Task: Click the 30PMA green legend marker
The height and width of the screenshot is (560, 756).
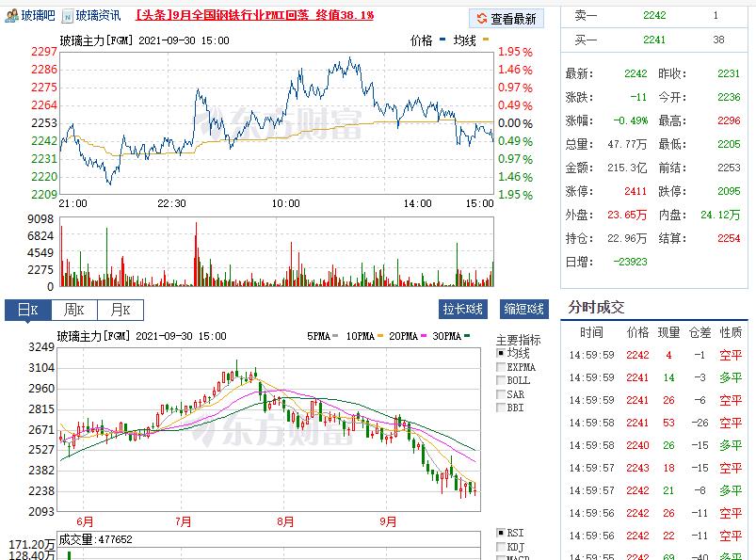Action: [467, 335]
